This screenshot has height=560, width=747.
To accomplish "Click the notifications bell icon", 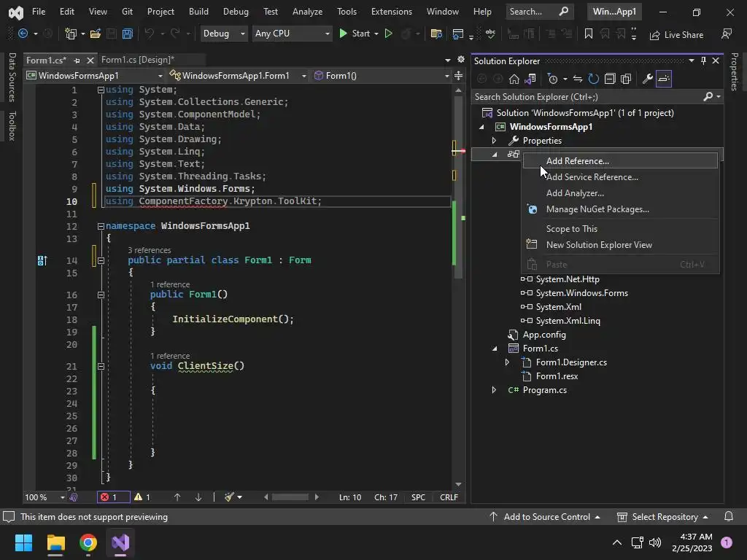I will 729,517.
